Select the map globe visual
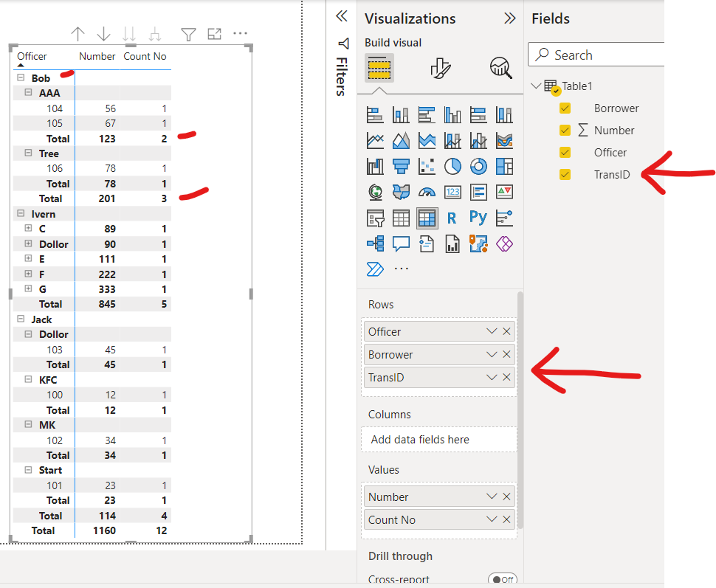Viewport: 716px width, 588px height. (x=375, y=193)
